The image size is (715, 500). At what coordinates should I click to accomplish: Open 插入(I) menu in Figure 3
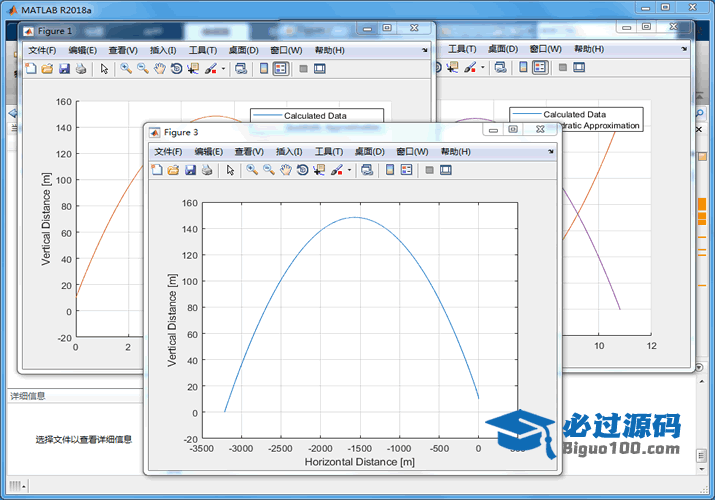pos(289,151)
